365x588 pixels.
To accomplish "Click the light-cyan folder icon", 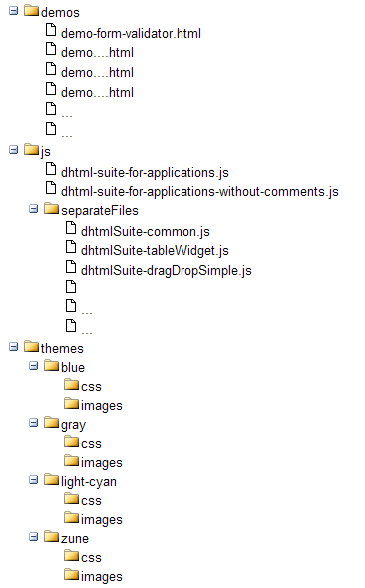I will (x=51, y=479).
